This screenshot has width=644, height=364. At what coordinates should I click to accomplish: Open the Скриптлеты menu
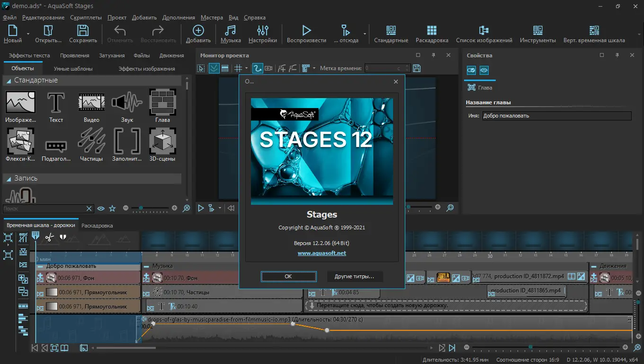86,18
